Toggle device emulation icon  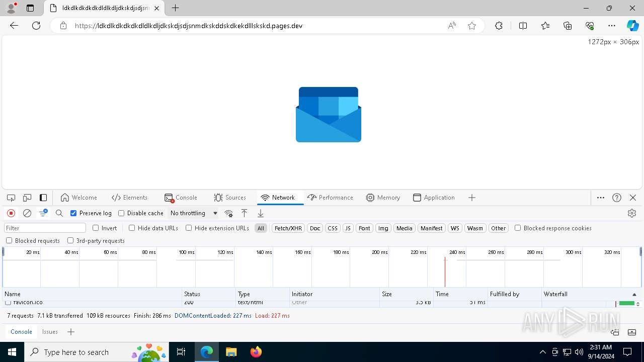point(27,198)
